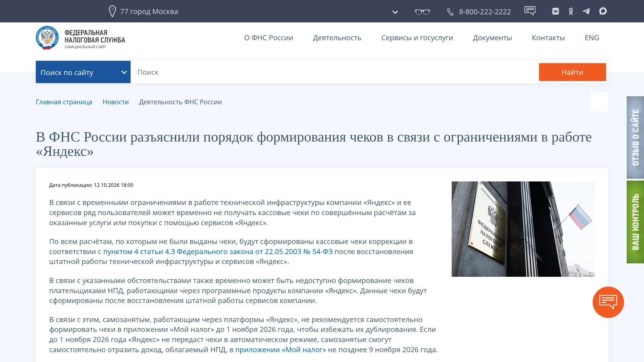Image resolution: width=644 pixels, height=362 pixels.
Task: Go to 'Главная страница' breadcrumb
Action: (x=64, y=102)
